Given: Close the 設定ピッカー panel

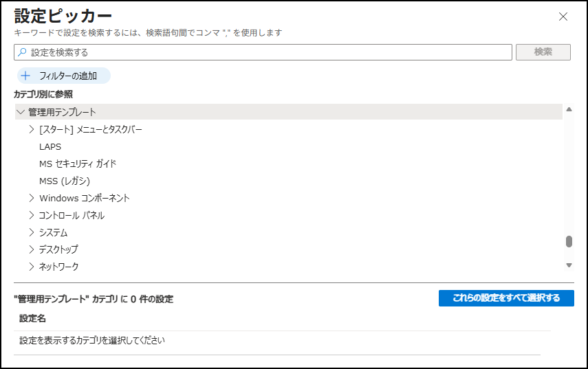Looking at the screenshot, I should (563, 16).
